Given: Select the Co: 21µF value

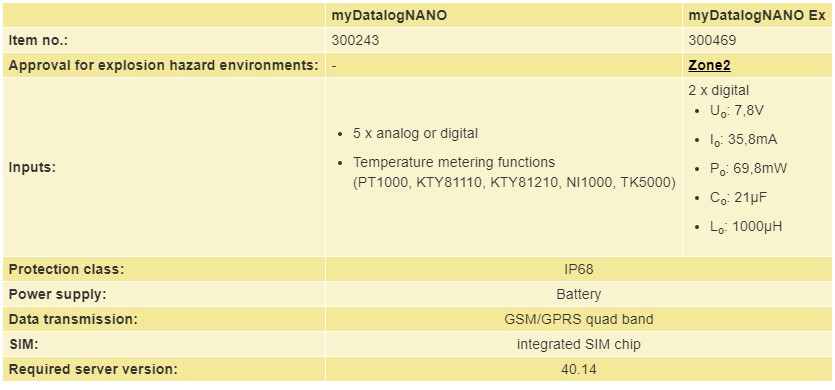Looking at the screenshot, I should [x=738, y=198].
